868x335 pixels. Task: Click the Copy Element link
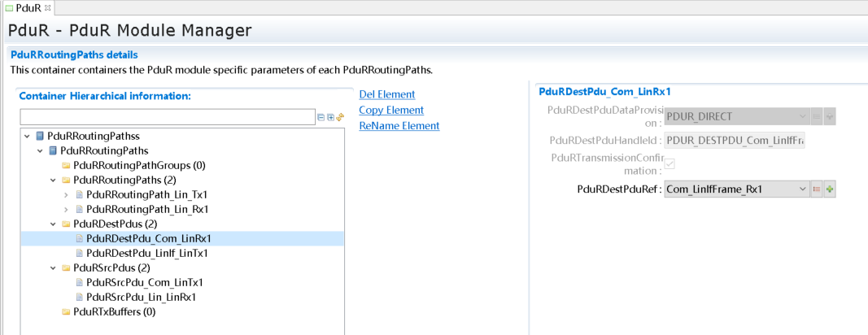click(x=391, y=110)
